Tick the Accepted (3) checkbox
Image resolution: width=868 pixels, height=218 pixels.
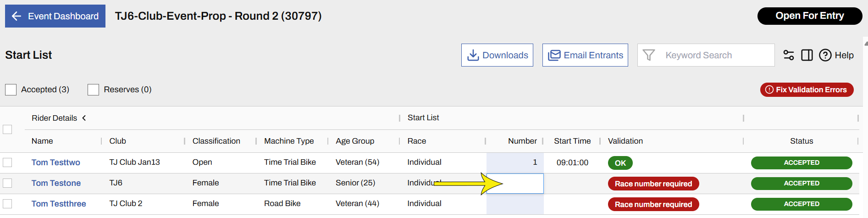coord(11,89)
